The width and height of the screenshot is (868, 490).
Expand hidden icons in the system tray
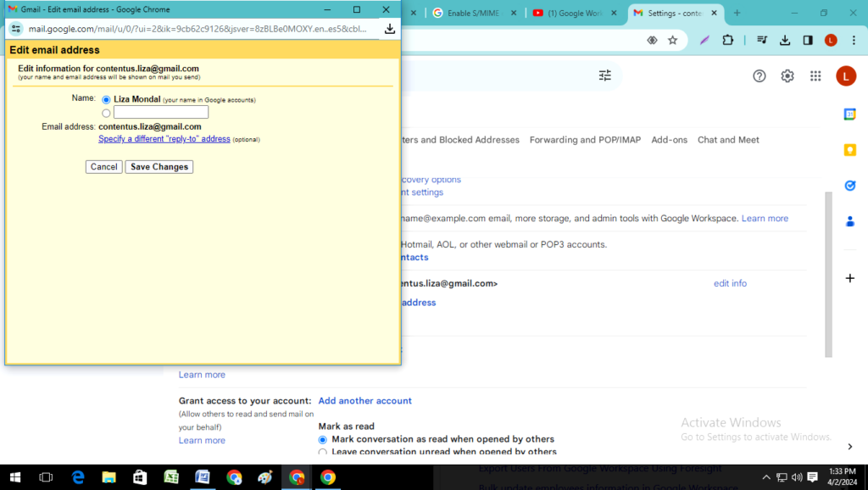(765, 477)
